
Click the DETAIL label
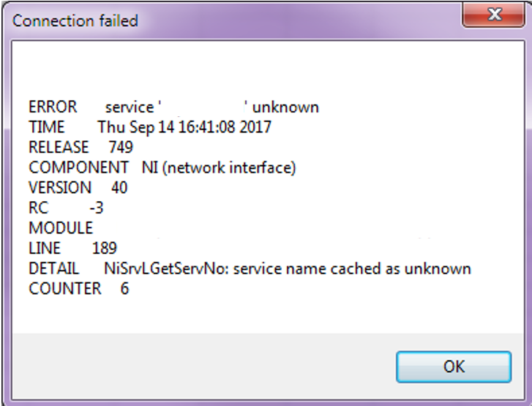pyautogui.click(x=54, y=268)
